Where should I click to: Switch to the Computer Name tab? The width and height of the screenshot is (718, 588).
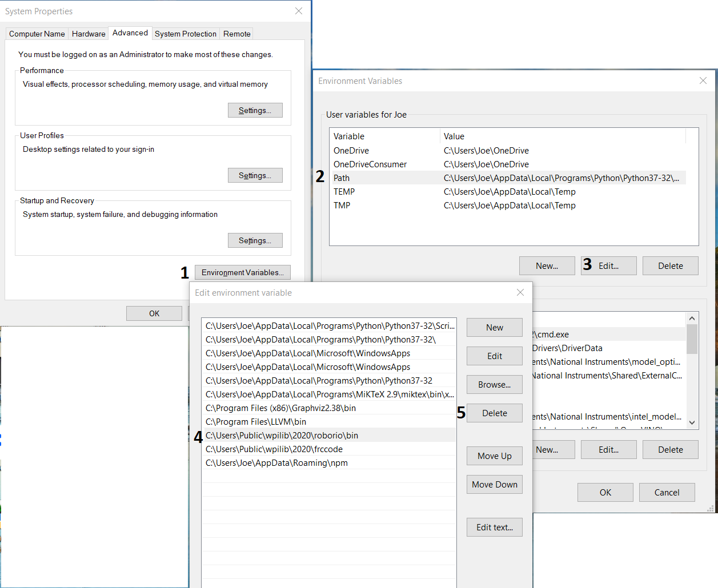[x=37, y=34]
